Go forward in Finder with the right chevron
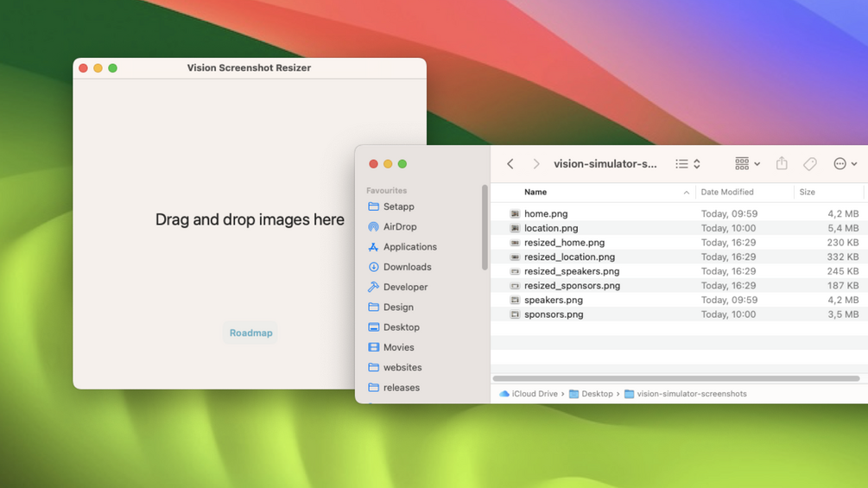Viewport: 868px width, 488px height. pos(535,164)
